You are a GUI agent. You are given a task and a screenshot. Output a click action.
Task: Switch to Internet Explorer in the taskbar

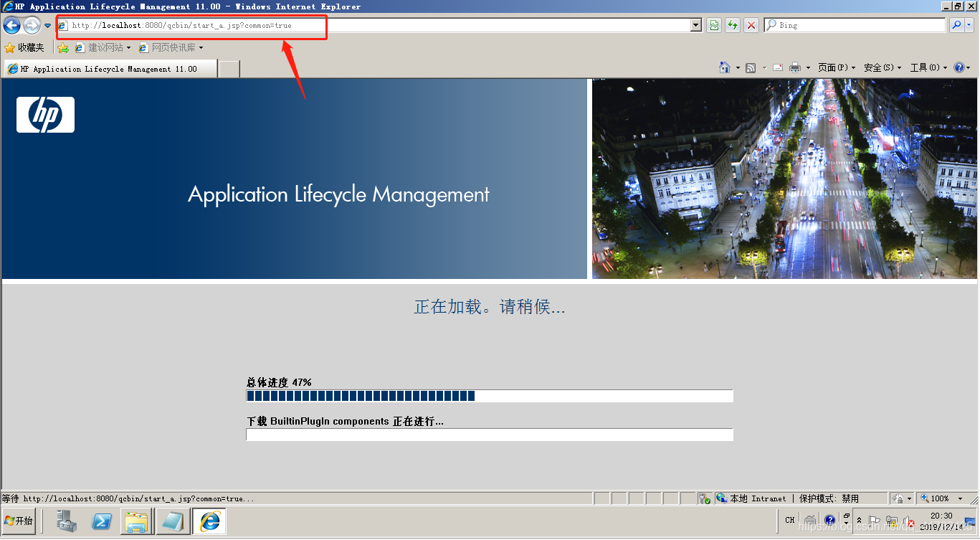pos(209,521)
